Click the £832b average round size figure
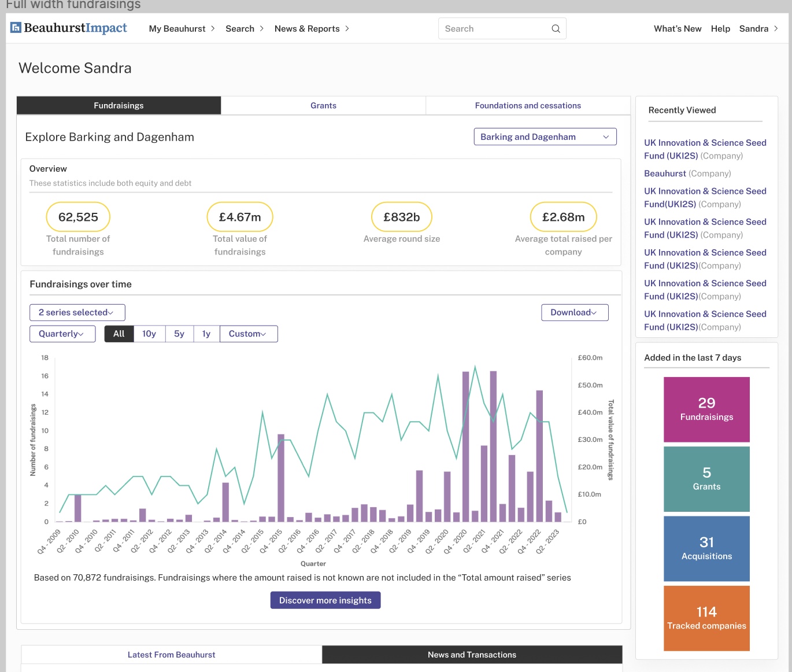Viewport: 792px width, 672px height. pyautogui.click(x=402, y=217)
